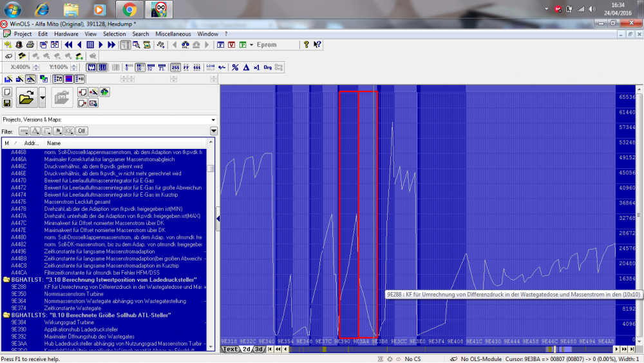Open the Miscellaneous menu
The height and width of the screenshot is (363, 644).
pyautogui.click(x=173, y=34)
